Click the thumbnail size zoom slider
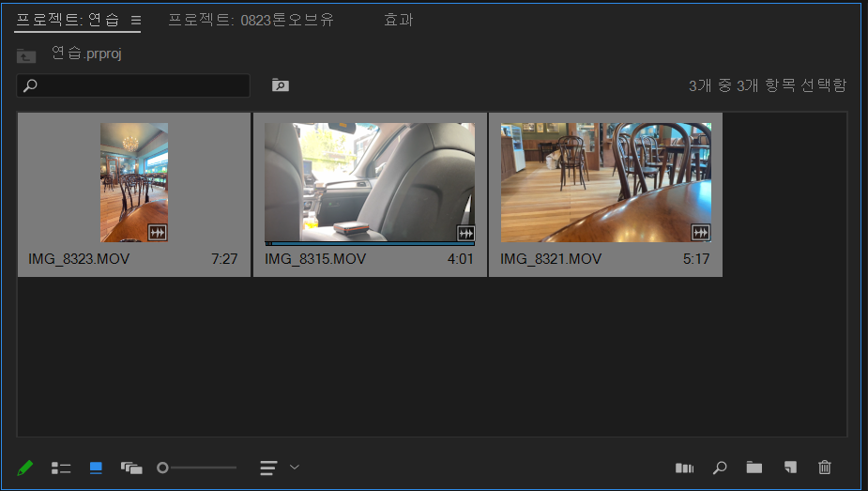Screen dimensions: 868x491 196,468
